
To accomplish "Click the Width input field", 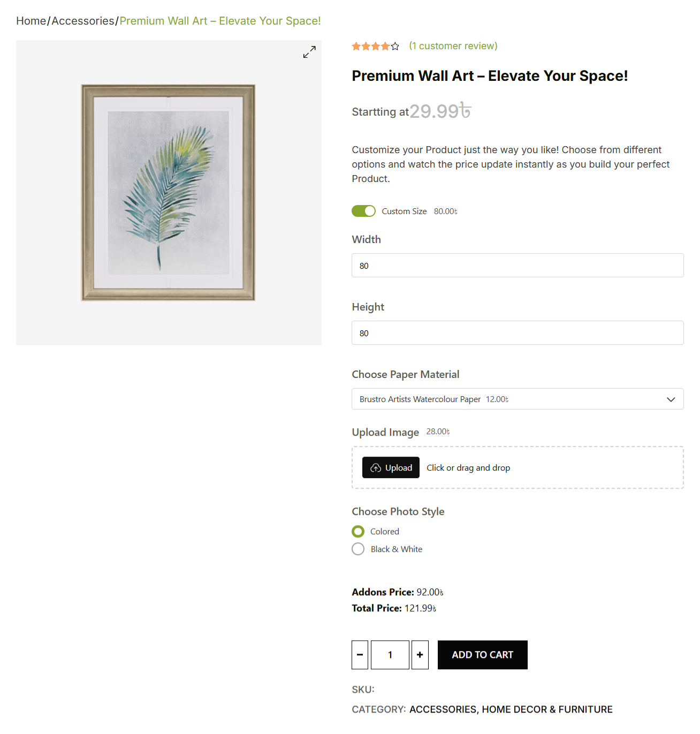I will pyautogui.click(x=518, y=266).
